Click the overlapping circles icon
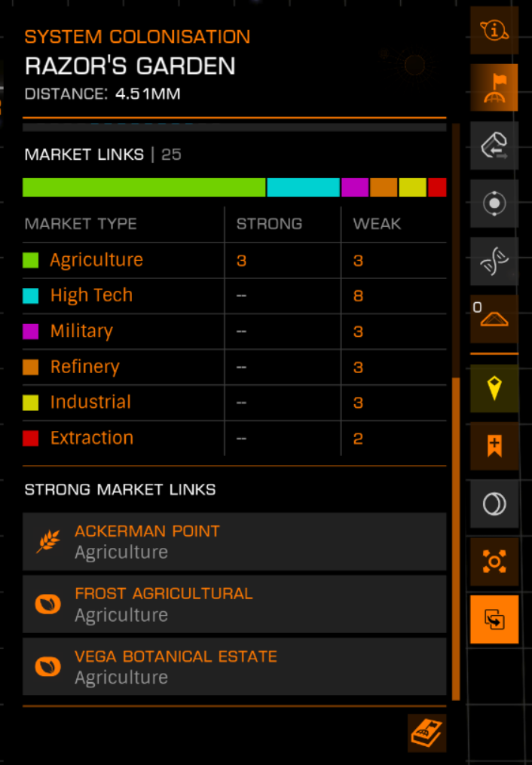 494,504
